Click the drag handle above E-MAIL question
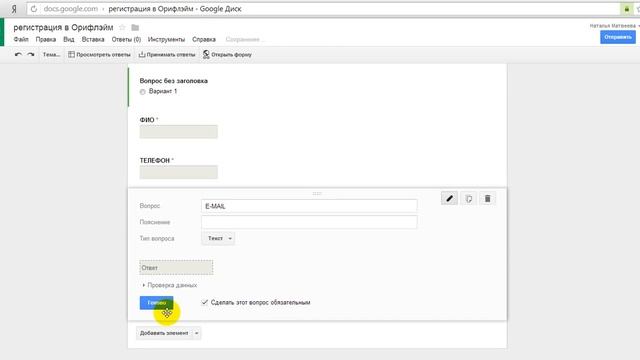The width and height of the screenshot is (640, 360). (x=317, y=193)
